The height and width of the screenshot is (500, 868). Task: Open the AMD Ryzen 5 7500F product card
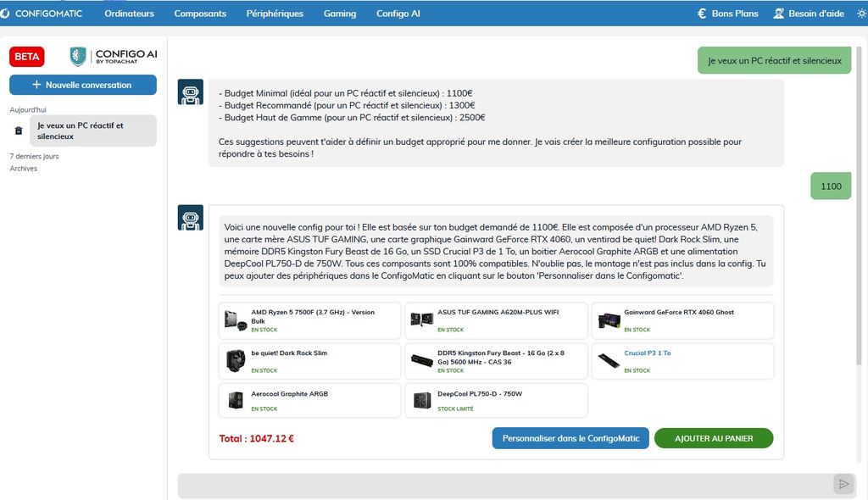tap(309, 320)
